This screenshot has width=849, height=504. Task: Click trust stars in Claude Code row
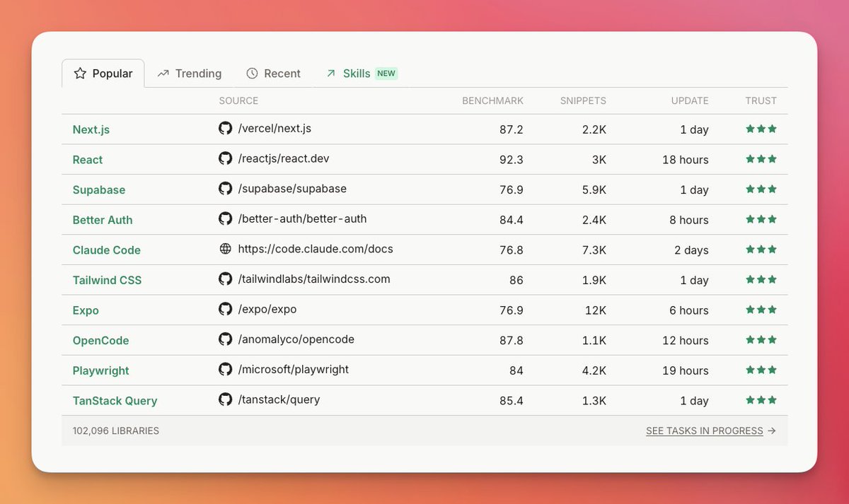pyautogui.click(x=761, y=249)
